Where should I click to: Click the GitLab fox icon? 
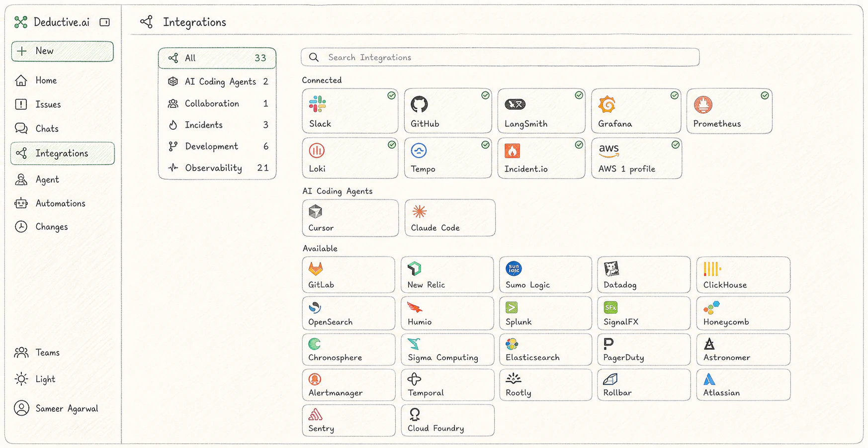tap(316, 269)
